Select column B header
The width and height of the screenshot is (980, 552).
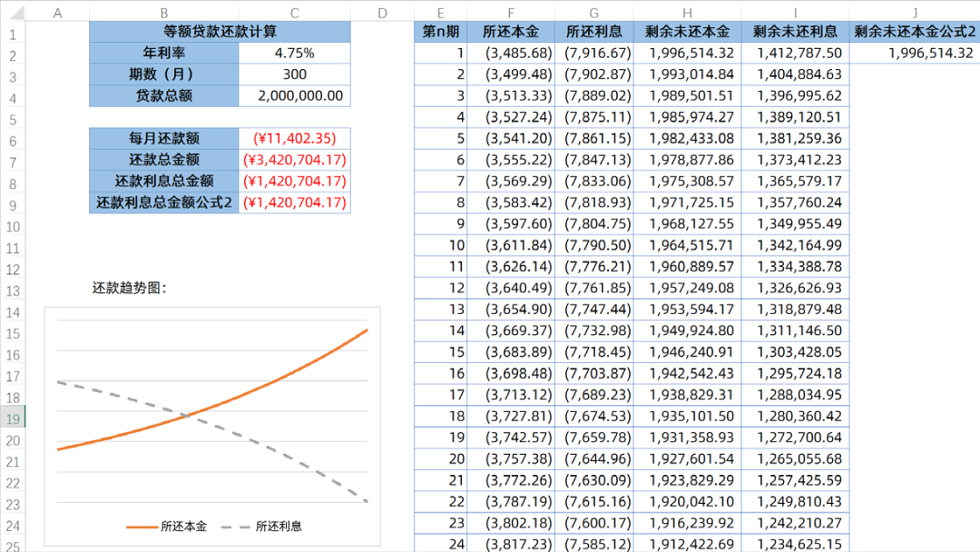[163, 13]
